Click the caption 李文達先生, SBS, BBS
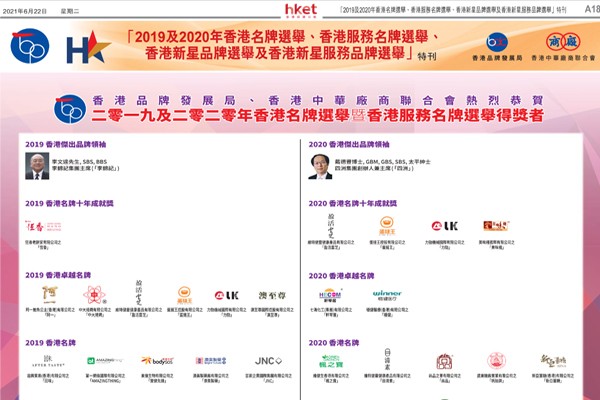 (80, 162)
